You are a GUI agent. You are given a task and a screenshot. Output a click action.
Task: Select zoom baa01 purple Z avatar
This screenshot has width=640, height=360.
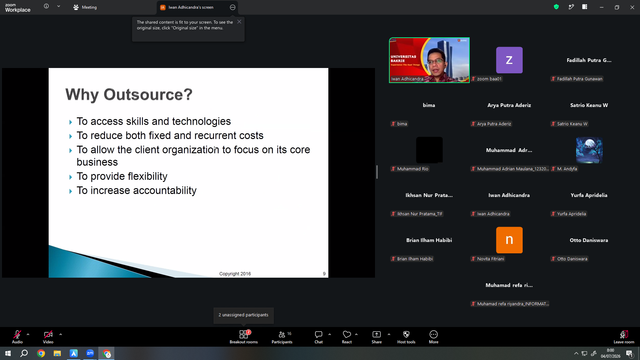[x=509, y=60]
